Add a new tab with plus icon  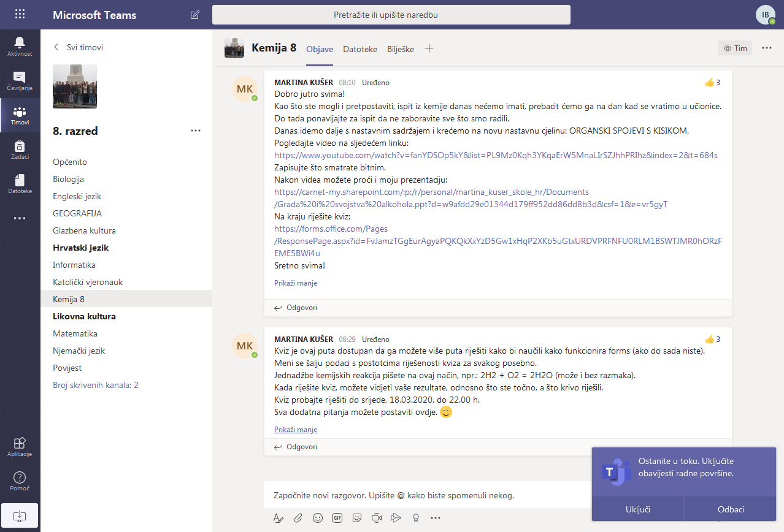(429, 48)
